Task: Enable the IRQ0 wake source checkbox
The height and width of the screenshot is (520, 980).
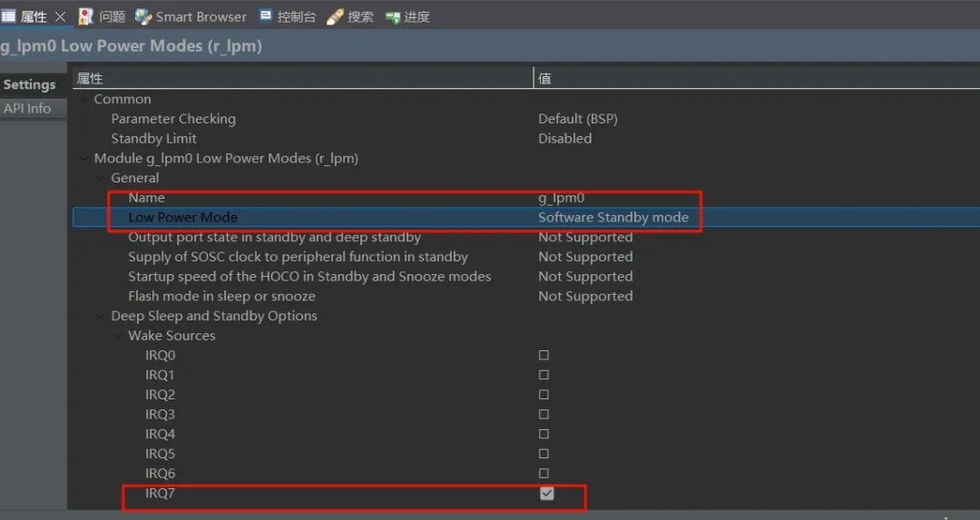Action: [x=544, y=355]
